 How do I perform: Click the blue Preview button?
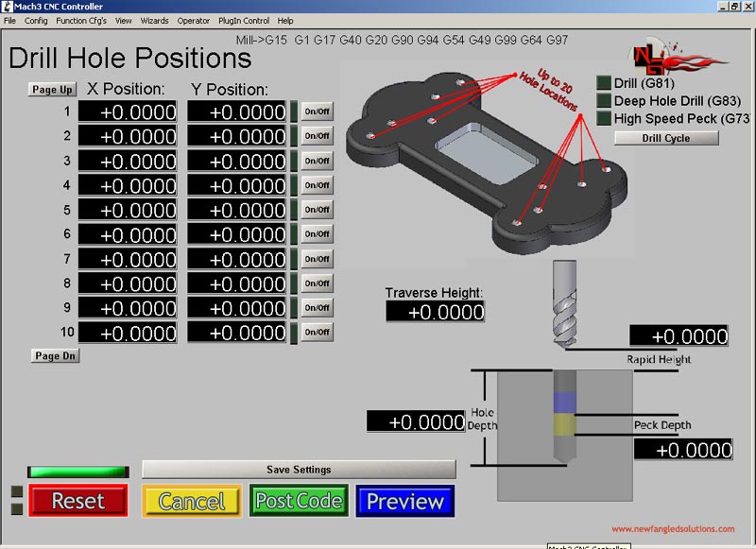click(405, 502)
